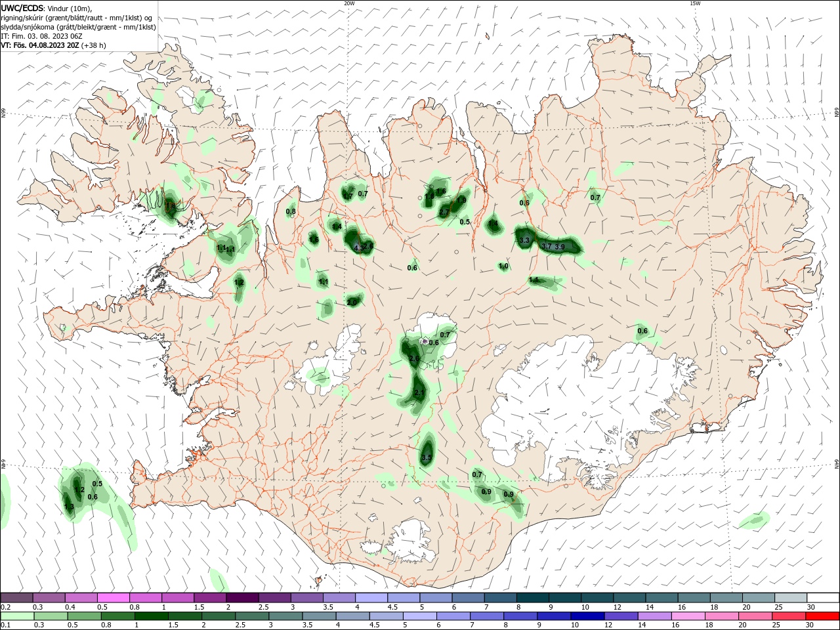The width and height of the screenshot is (840, 630).
Task: Click the 2.0 precipitation value on map
Action: coord(352,303)
